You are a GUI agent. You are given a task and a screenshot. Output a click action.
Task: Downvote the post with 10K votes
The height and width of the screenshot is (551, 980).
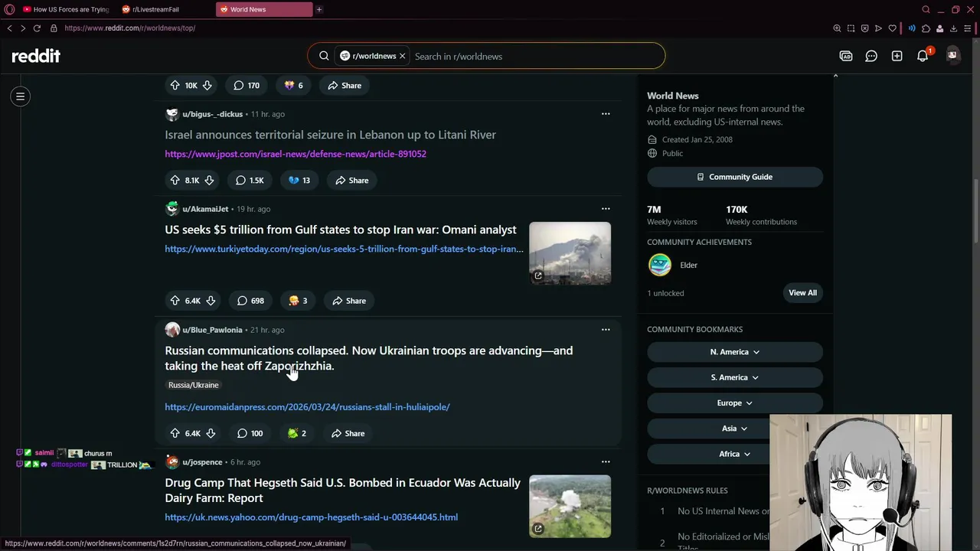pyautogui.click(x=207, y=86)
